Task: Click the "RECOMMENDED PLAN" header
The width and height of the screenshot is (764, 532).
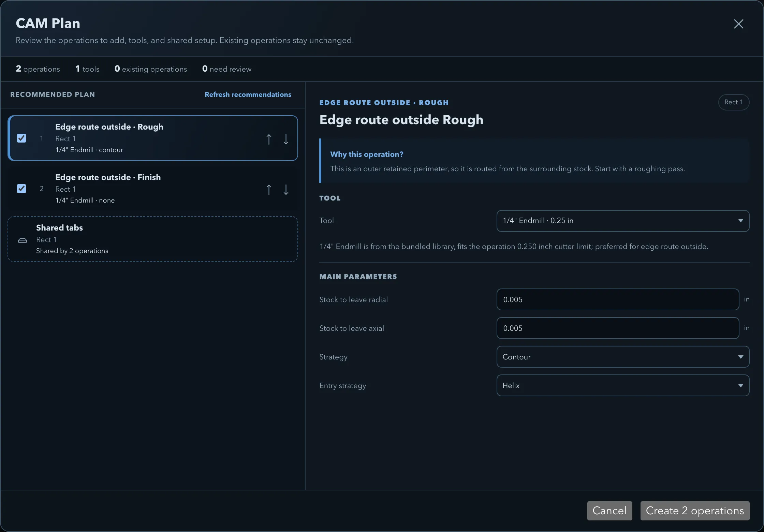Action: [53, 94]
